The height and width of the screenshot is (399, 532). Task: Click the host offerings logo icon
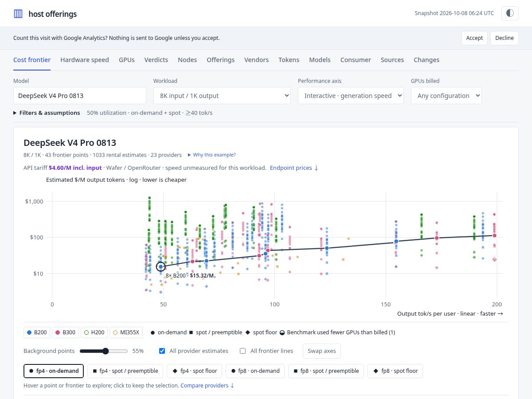(x=18, y=14)
